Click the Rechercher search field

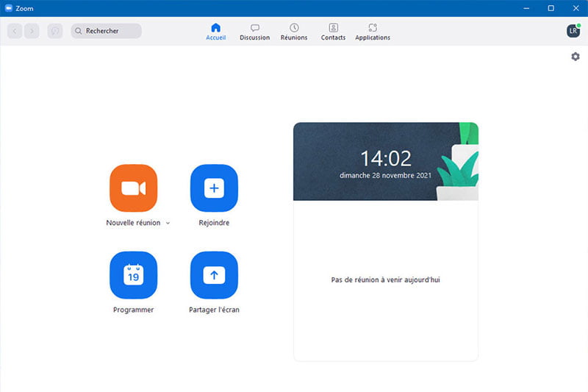106,31
